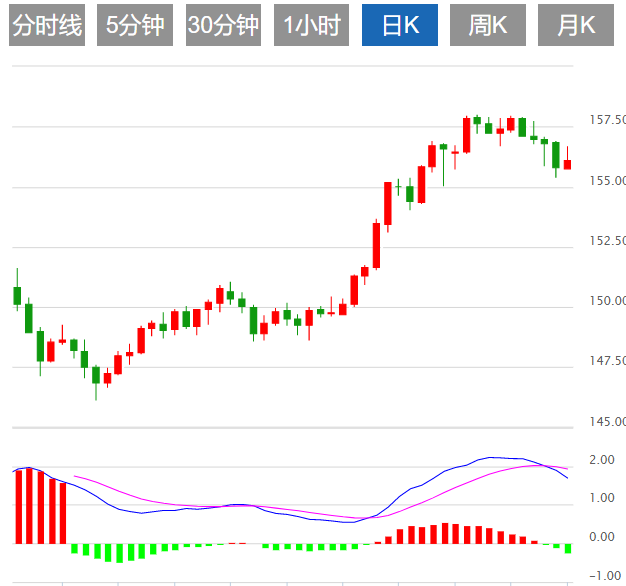This screenshot has width=626, height=586.
Task: Switch to the 周K weekly tab
Action: 488,25
